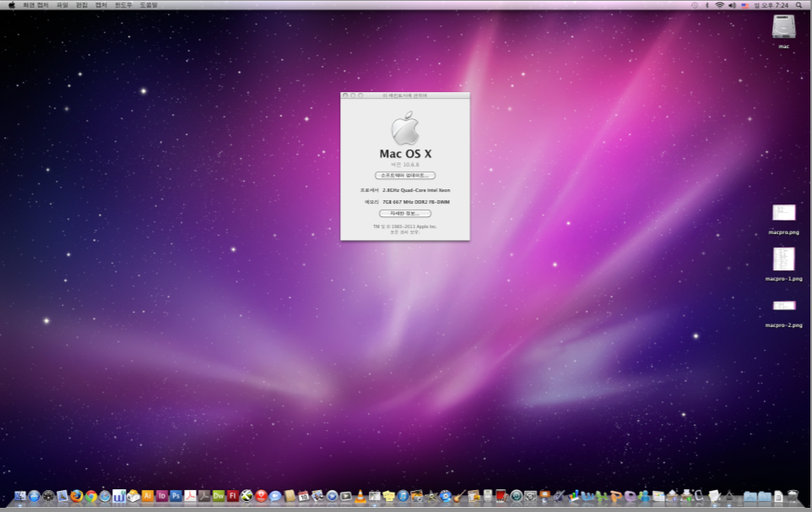
Task: Open the volume control in menu bar
Action: click(x=732, y=5)
